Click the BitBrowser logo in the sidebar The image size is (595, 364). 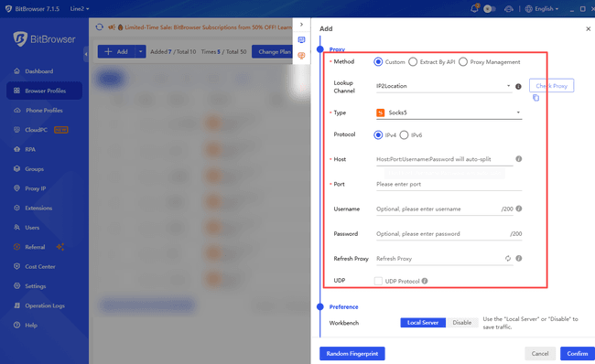click(45, 39)
